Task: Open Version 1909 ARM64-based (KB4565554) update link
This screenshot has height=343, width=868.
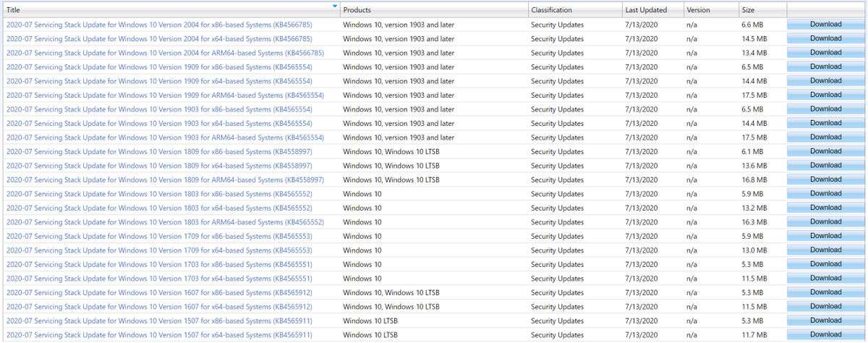Action: 165,96
